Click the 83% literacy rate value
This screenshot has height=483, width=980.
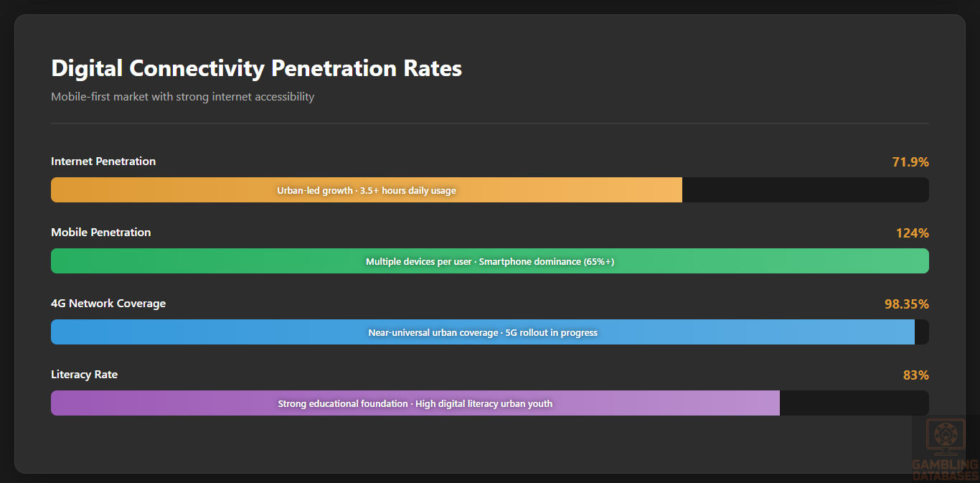coord(915,375)
